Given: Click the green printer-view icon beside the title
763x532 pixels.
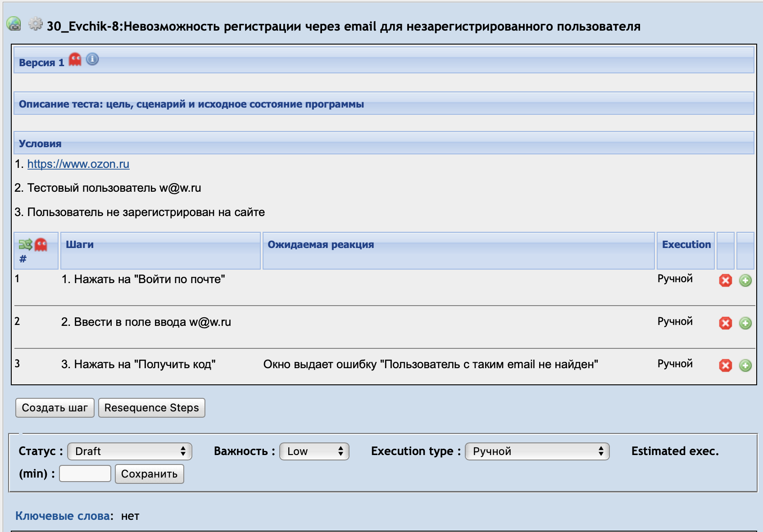Looking at the screenshot, I should 14,24.
